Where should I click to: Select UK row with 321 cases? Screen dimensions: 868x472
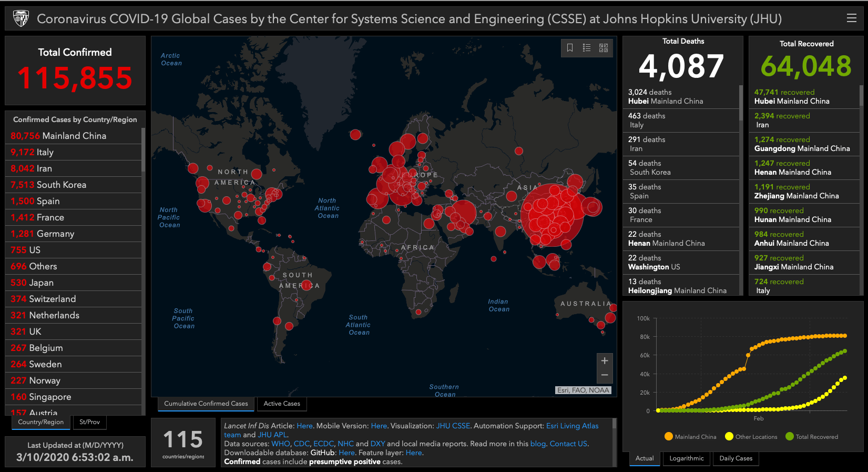point(73,332)
